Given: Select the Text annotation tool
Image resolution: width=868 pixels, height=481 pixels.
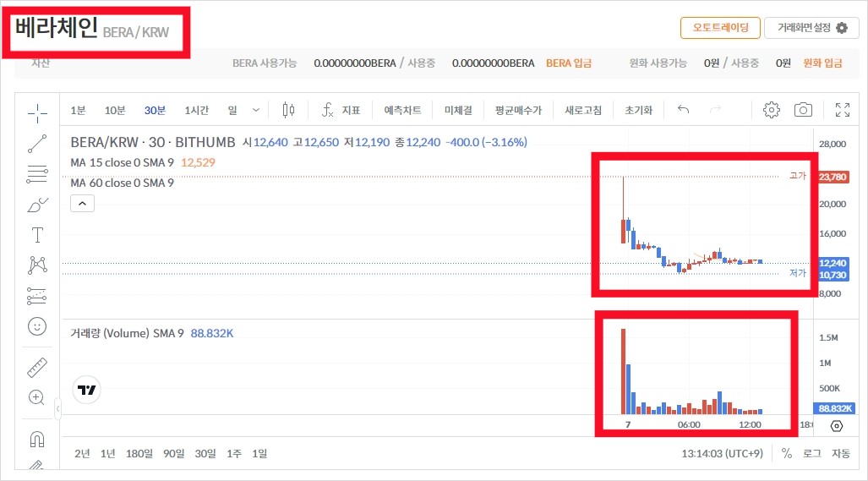Looking at the screenshot, I should click(37, 235).
